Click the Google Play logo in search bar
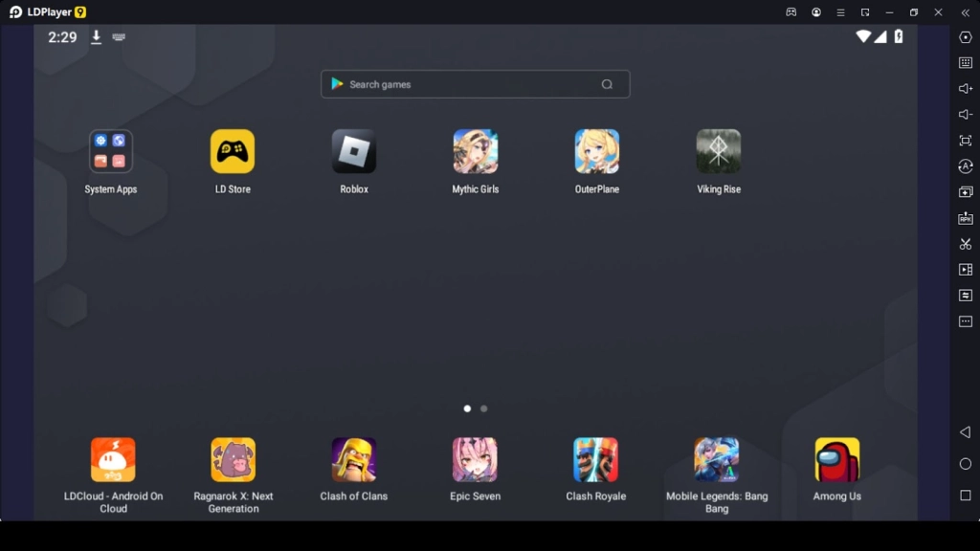Screen dimensions: 980x551 [x=337, y=84]
